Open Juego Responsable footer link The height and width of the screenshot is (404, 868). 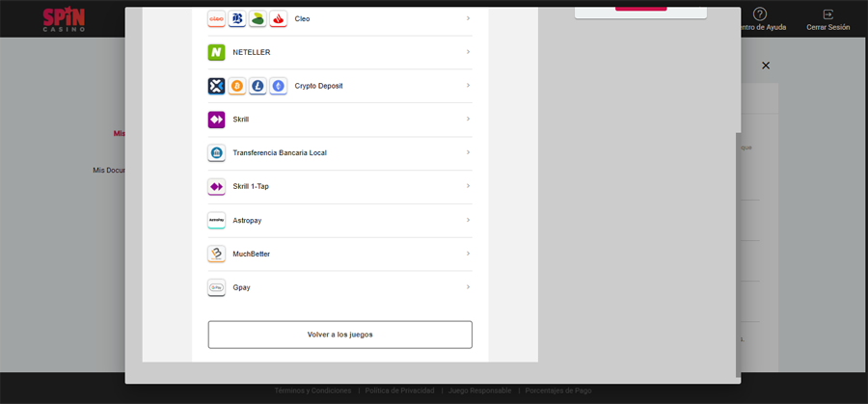coord(480,391)
